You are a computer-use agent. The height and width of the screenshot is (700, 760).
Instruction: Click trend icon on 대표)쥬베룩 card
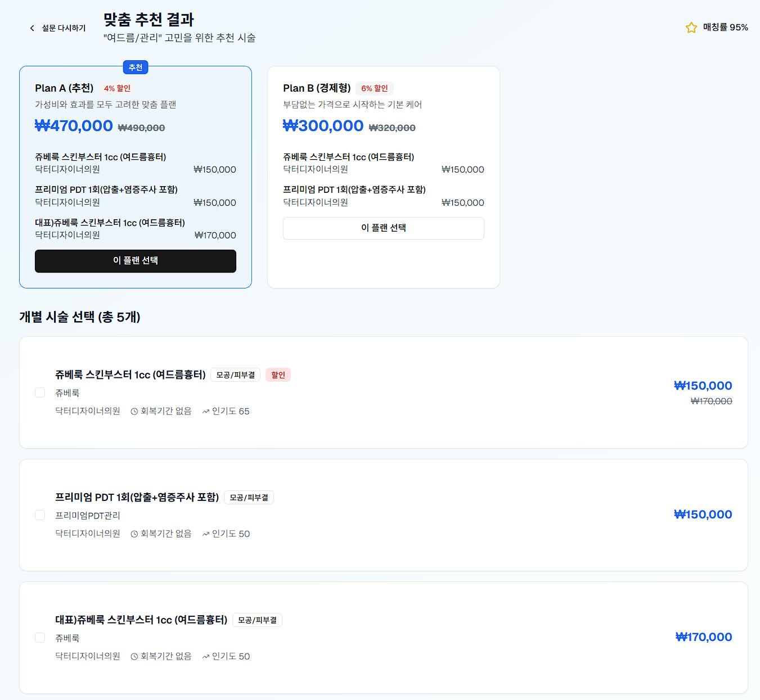[x=206, y=657]
